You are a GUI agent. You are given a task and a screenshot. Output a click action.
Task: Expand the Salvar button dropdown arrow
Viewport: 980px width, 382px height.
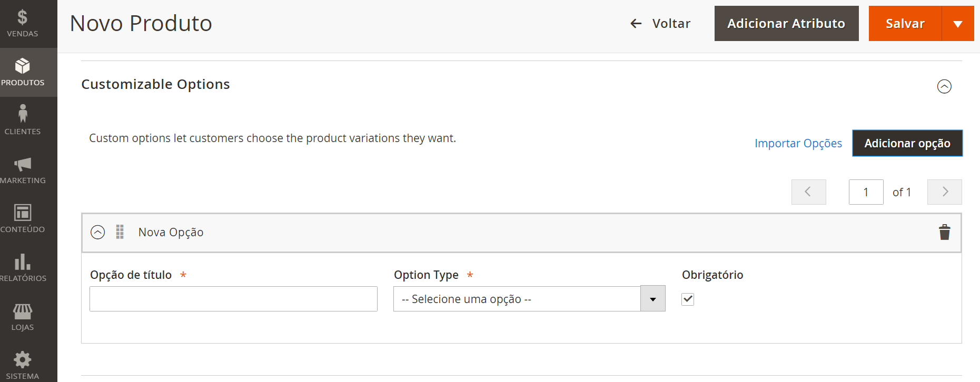958,24
